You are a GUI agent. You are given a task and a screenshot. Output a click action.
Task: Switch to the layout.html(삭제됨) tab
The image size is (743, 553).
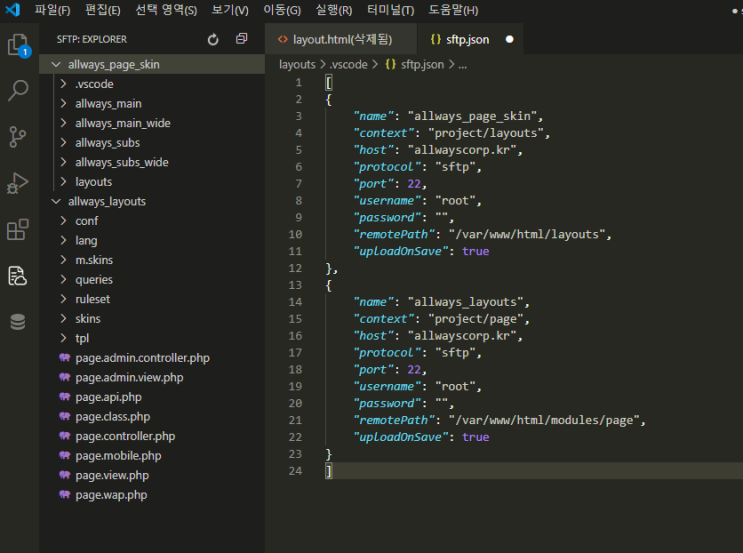pos(341,39)
